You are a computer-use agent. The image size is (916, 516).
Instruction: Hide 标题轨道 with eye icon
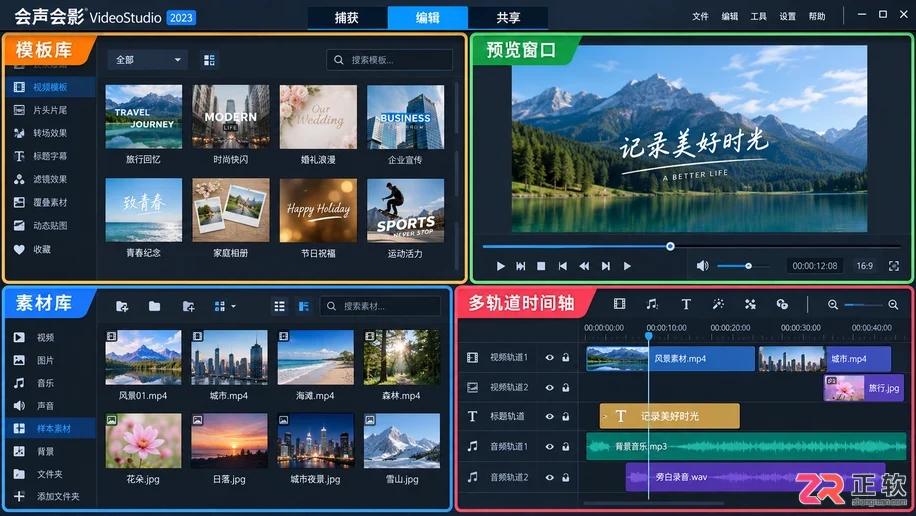pyautogui.click(x=549, y=416)
